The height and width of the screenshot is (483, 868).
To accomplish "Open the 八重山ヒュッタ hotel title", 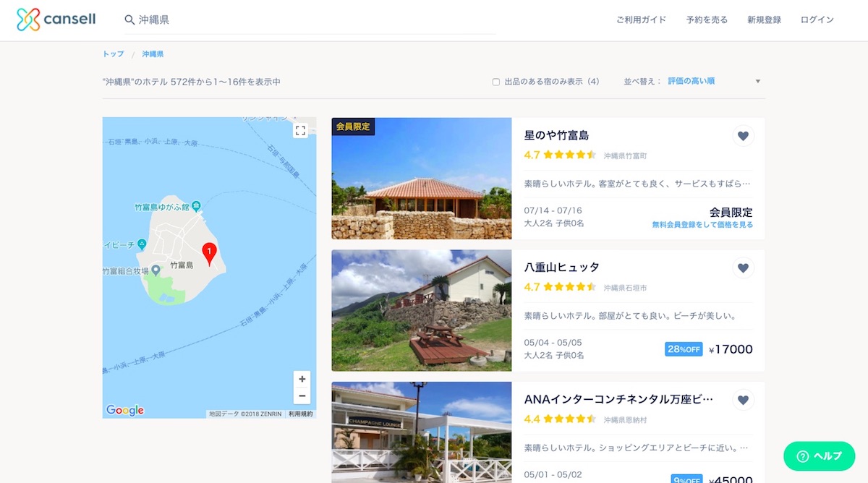I will click(561, 268).
